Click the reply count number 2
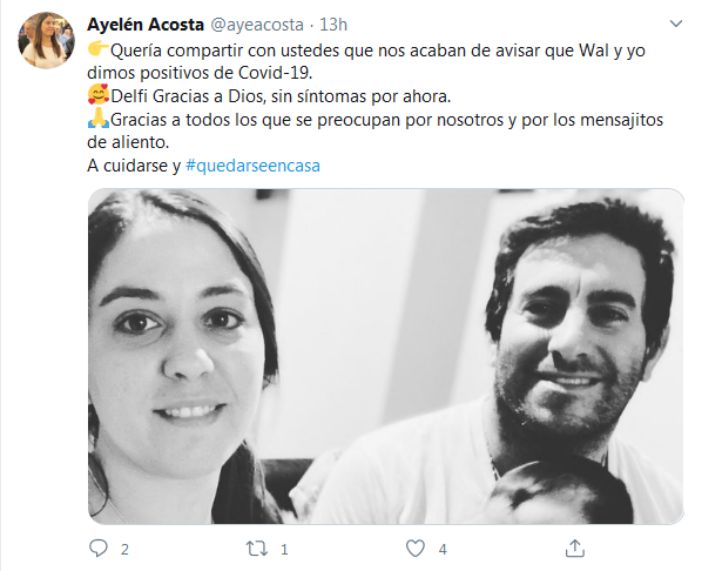Screen dimensions: 702x571 (x=124, y=550)
